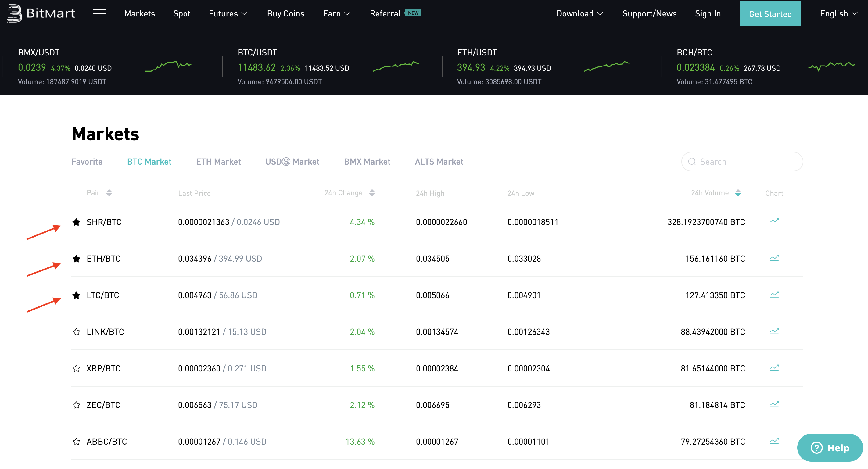The height and width of the screenshot is (469, 868).
Task: Open the ZEC/BTC pair name
Action: coord(103,405)
